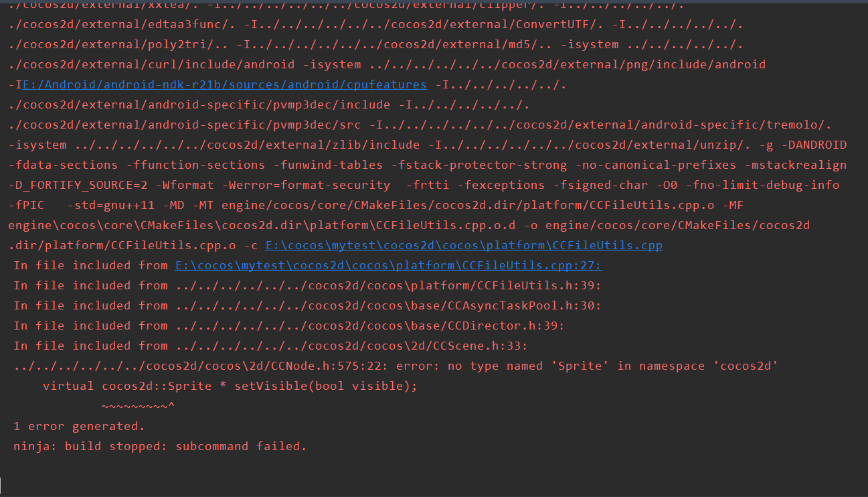Click the CCNode.h:575:22 error location
This screenshot has width=868, height=497.
(x=201, y=366)
